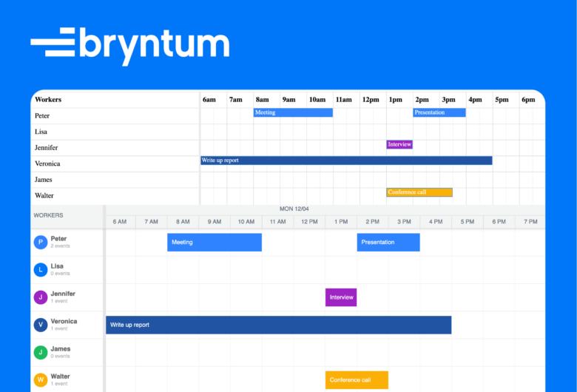This screenshot has width=577, height=392.
Task: Click the 2 PM header in lower timeline
Action: tap(373, 222)
